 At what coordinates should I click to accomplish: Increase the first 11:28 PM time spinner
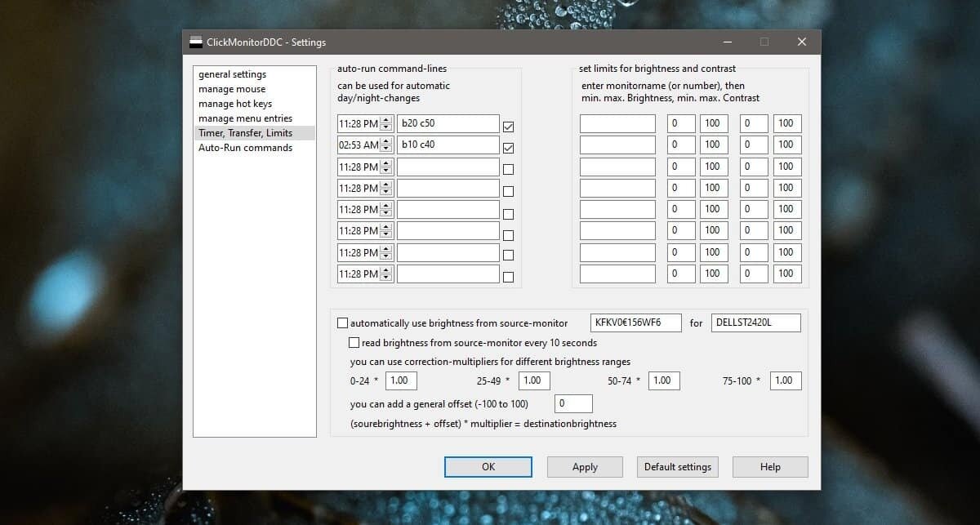click(x=386, y=120)
